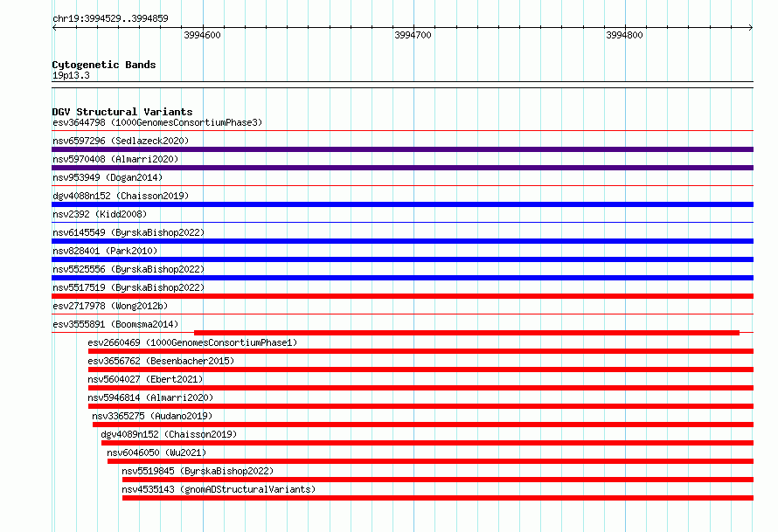Open variant nsv6597296 (Sedlazeck2020)
Screen dimensions: 778x532
121,141
